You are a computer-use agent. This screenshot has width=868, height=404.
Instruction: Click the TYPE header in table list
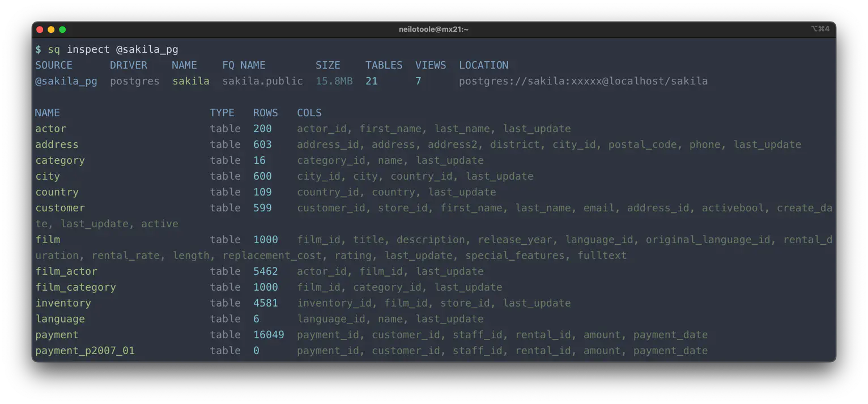coord(222,113)
